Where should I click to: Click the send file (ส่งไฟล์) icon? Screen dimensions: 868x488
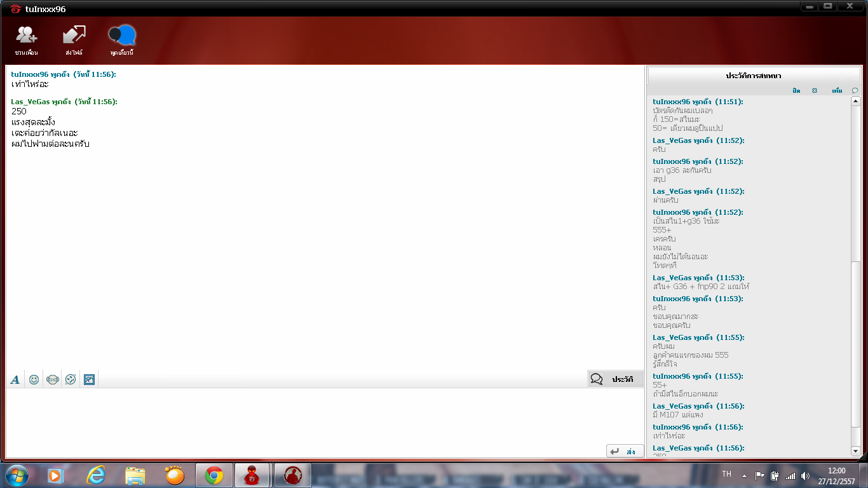(74, 40)
